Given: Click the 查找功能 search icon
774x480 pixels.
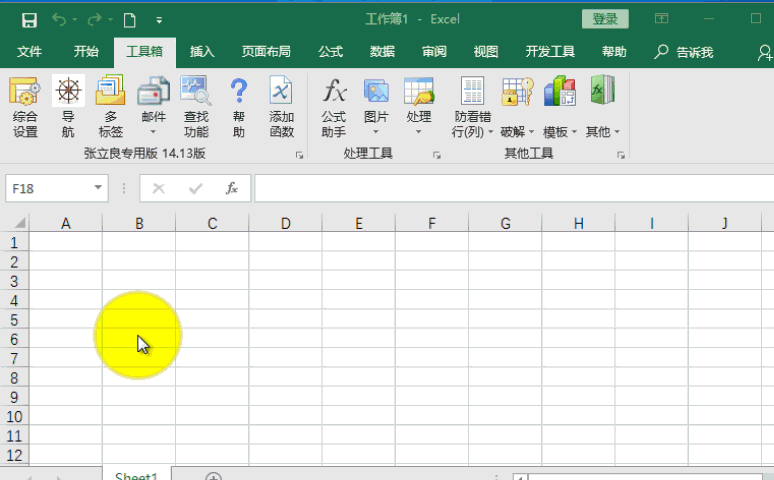Looking at the screenshot, I should tap(196, 107).
